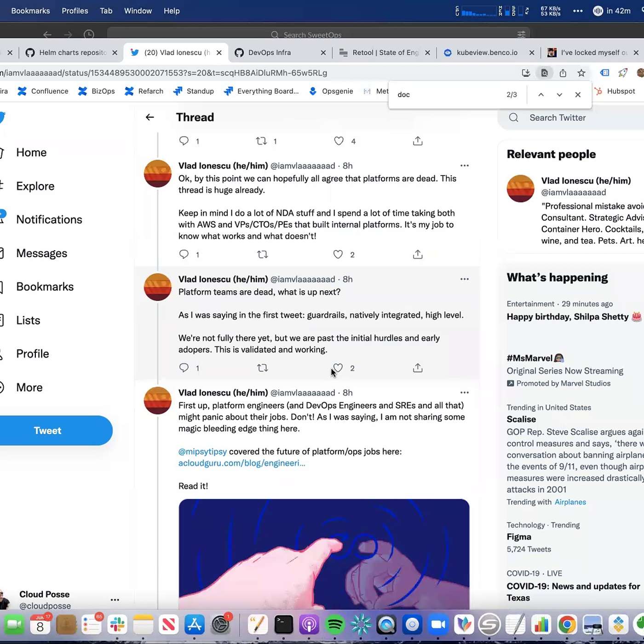This screenshot has height=644, width=644.
Task: Retweet the 'Platform teams are dead' tweet
Action: pos(263,368)
